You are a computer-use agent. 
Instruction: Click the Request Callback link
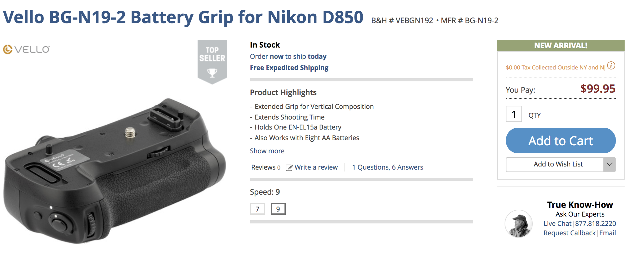tap(569, 233)
